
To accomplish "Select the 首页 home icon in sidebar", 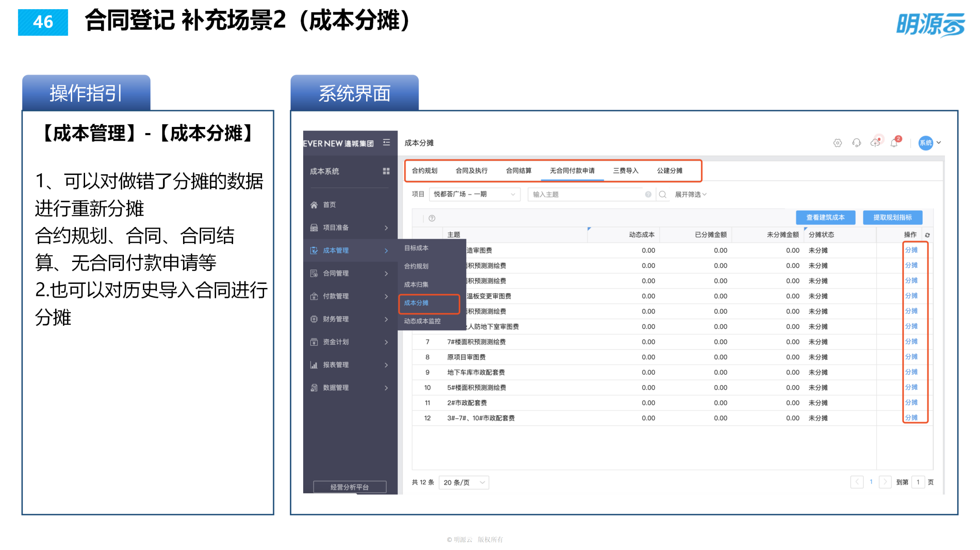I will 313,205.
